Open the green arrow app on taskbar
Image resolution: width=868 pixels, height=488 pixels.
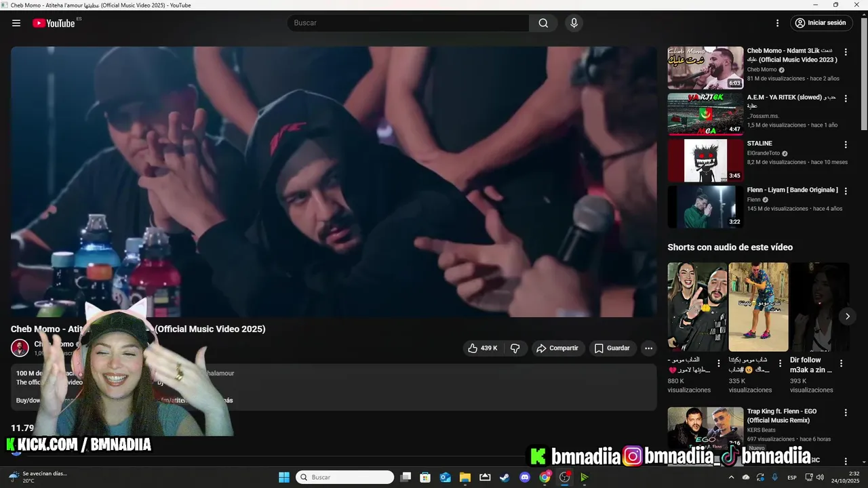tap(584, 477)
